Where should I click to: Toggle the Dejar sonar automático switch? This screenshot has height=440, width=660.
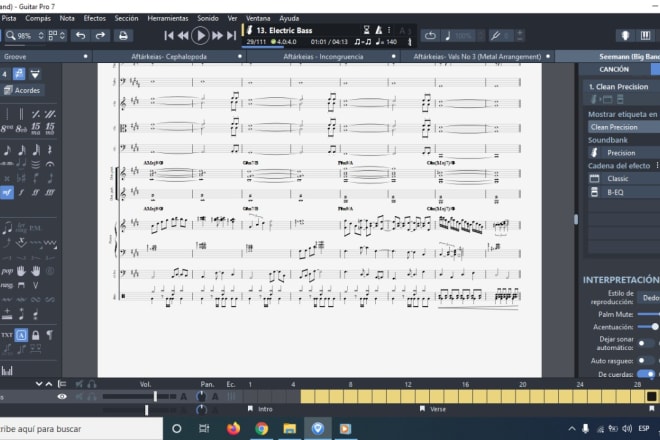[x=644, y=343]
